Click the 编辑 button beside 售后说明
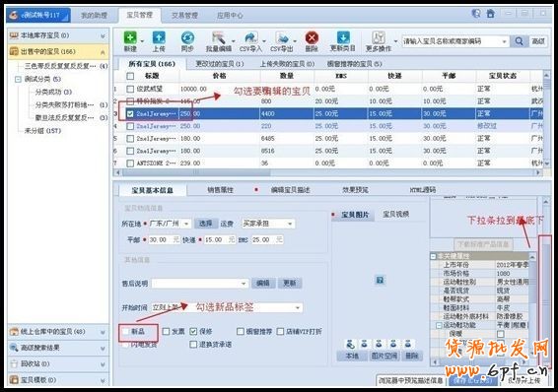The height and width of the screenshot is (392, 558). [x=262, y=284]
